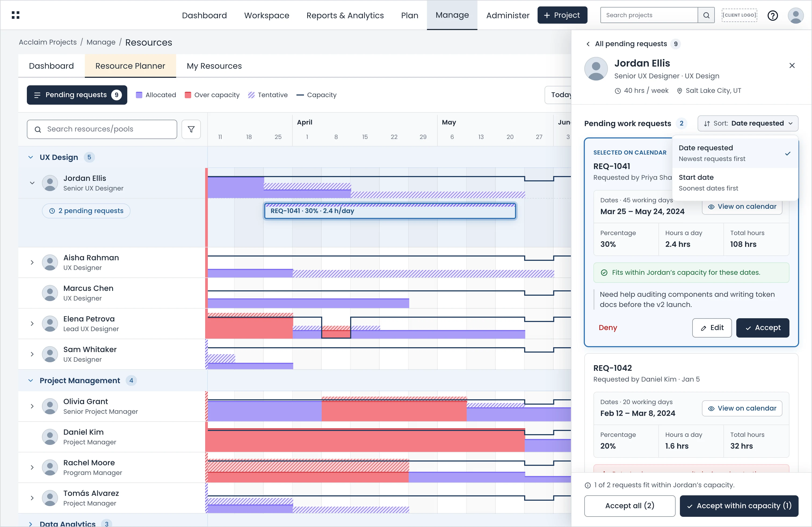Expand Elena Petrova row
Viewport: 812px width, 527px height.
[32, 324]
